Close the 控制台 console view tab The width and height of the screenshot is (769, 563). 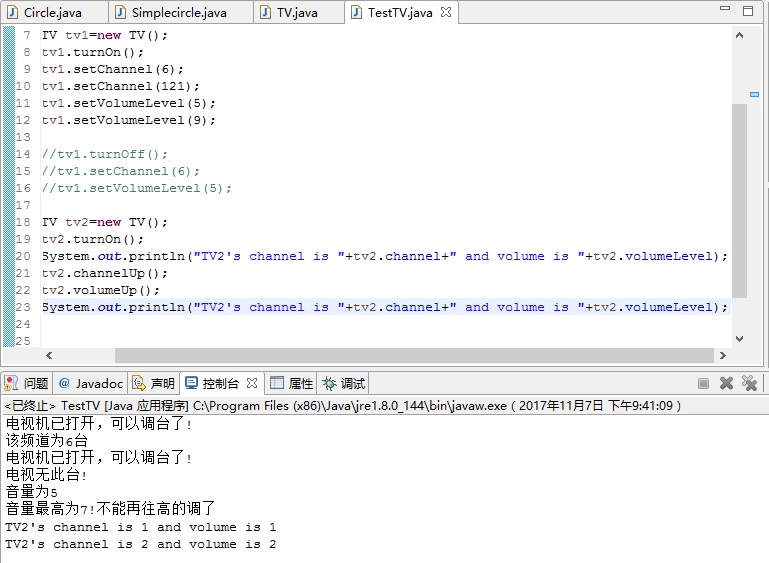(252, 383)
